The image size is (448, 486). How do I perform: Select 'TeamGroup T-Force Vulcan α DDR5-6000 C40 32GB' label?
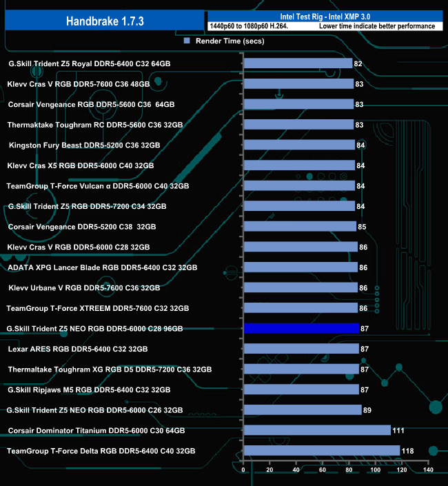(98, 186)
